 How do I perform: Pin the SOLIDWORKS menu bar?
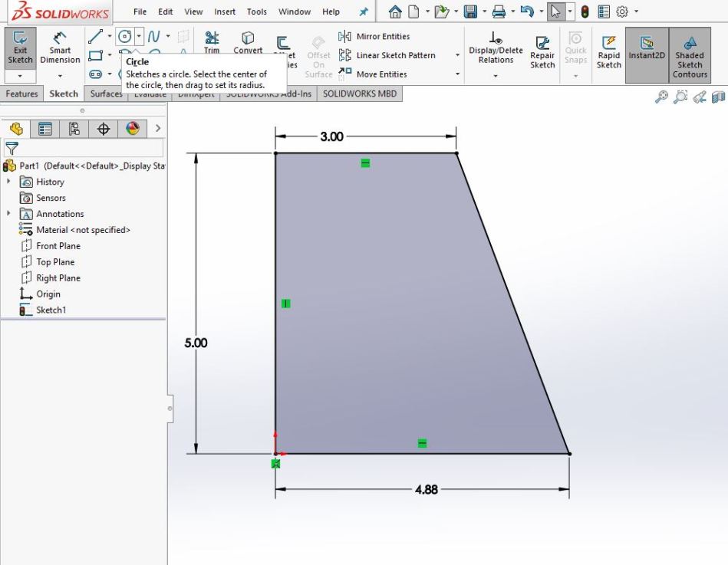point(364,11)
